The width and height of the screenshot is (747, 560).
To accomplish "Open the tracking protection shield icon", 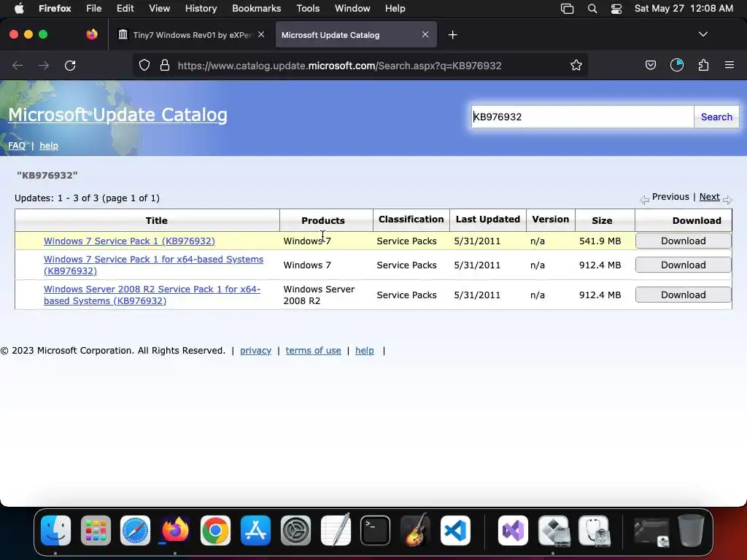I will pyautogui.click(x=144, y=65).
